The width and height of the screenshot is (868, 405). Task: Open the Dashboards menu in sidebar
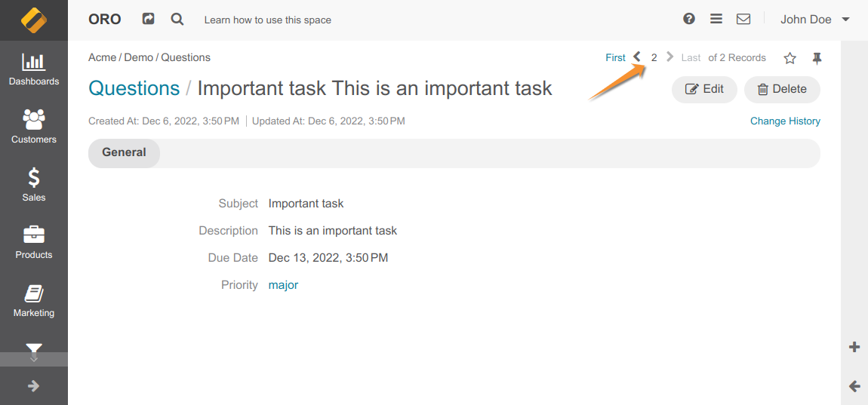coord(34,69)
